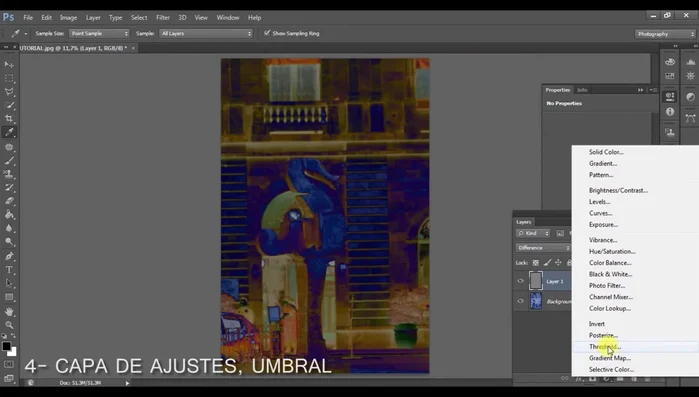Open Properties panel flyout menu

pos(653,90)
